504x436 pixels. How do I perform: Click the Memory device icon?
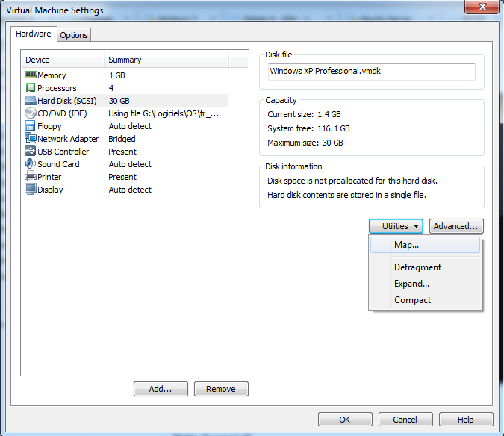click(x=31, y=75)
